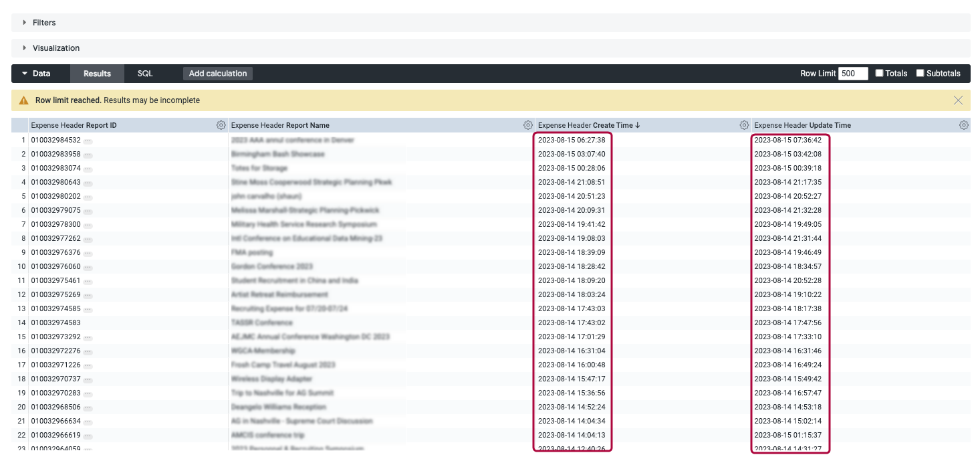980x463 pixels.
Task: Click the sort arrow on Create Time header
Action: click(x=638, y=125)
